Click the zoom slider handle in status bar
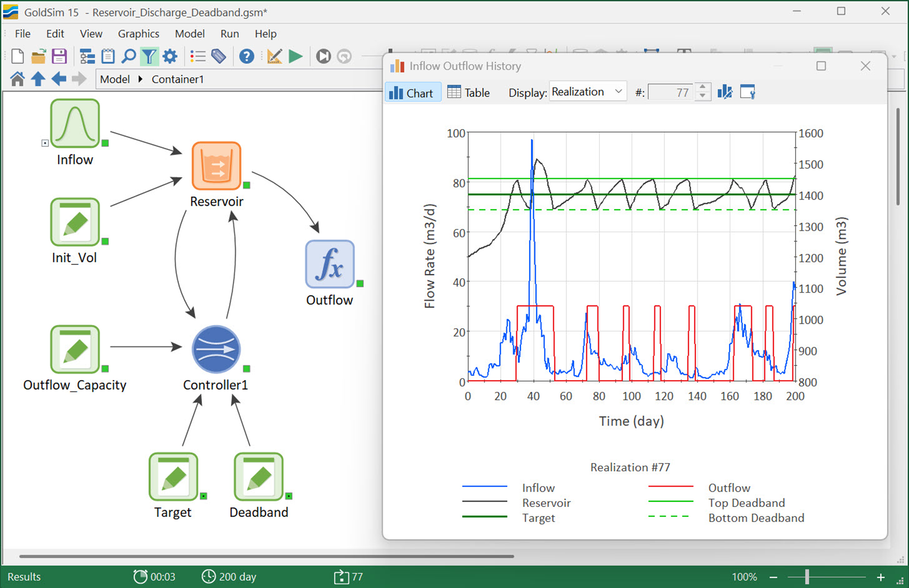This screenshot has width=909, height=588. [807, 577]
